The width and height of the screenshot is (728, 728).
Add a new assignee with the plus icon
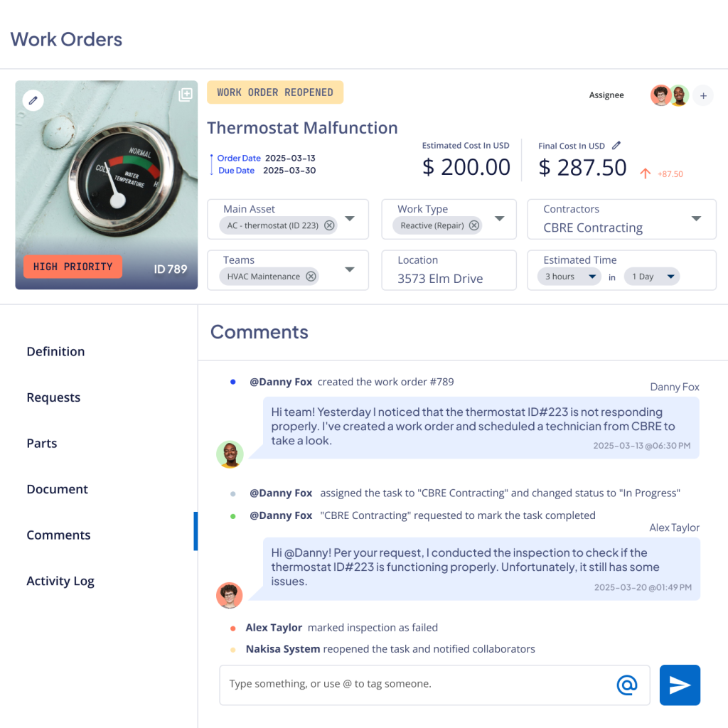[x=702, y=95]
